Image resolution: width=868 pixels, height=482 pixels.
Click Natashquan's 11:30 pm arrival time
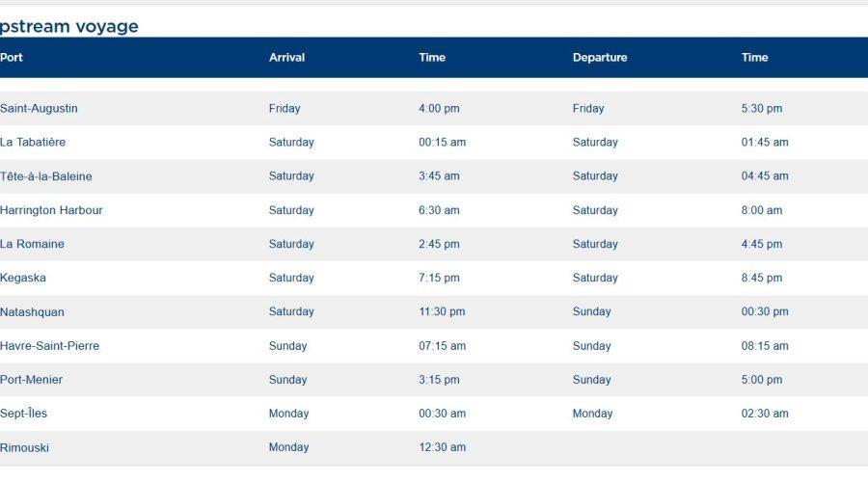(x=442, y=312)
